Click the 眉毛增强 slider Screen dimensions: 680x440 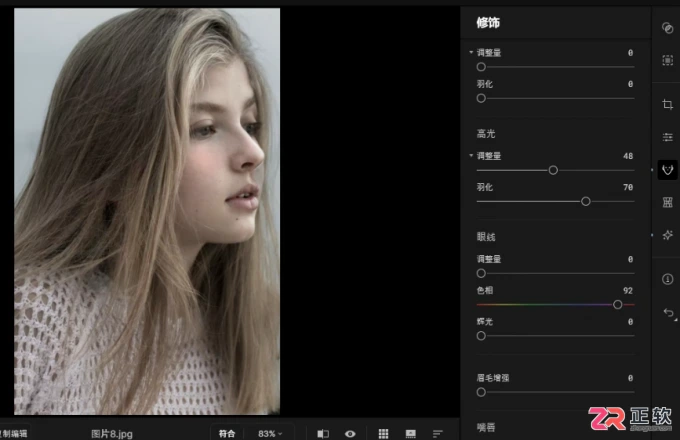pos(556,392)
